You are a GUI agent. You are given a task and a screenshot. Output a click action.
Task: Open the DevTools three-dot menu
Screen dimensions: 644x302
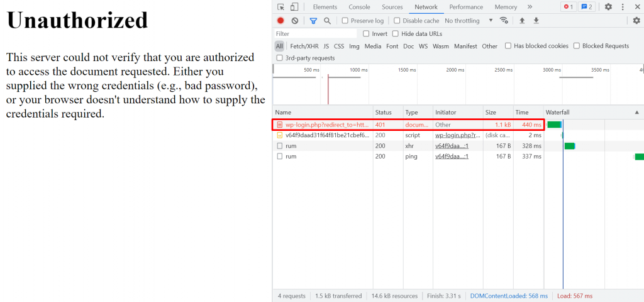(623, 7)
